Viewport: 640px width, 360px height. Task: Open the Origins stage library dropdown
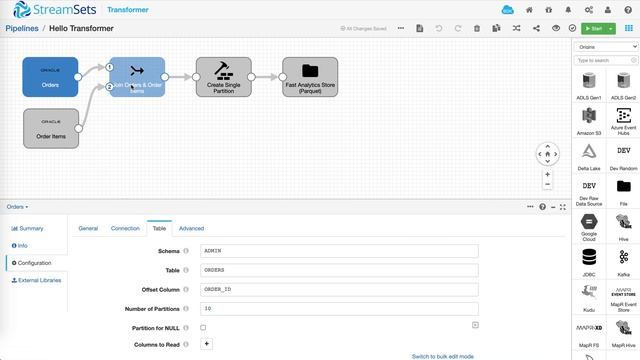click(x=606, y=47)
